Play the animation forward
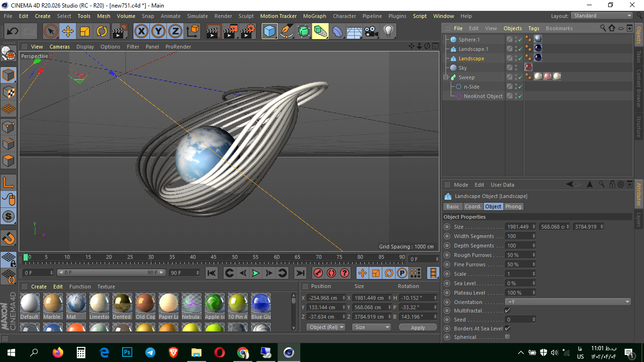This screenshot has height=362, width=644. (x=256, y=273)
